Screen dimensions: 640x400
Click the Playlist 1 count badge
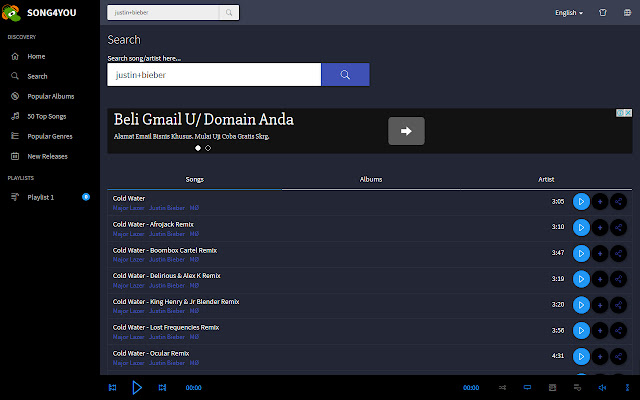86,197
